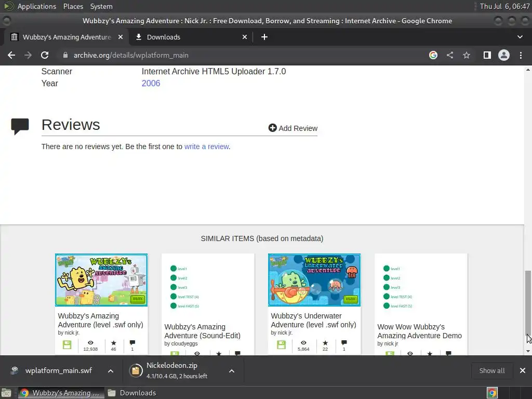Click the scrollbar up arrow
This screenshot has height=399, width=532.
coord(528,70)
